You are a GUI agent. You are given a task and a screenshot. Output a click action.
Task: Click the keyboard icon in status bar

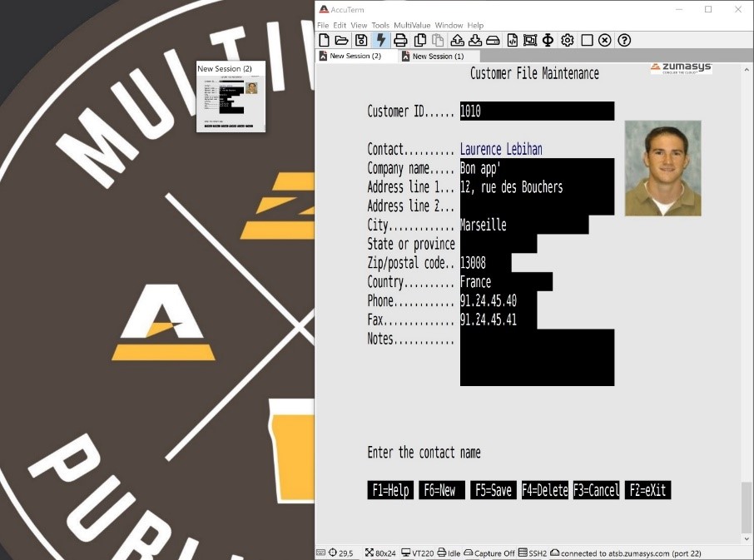pyautogui.click(x=320, y=553)
